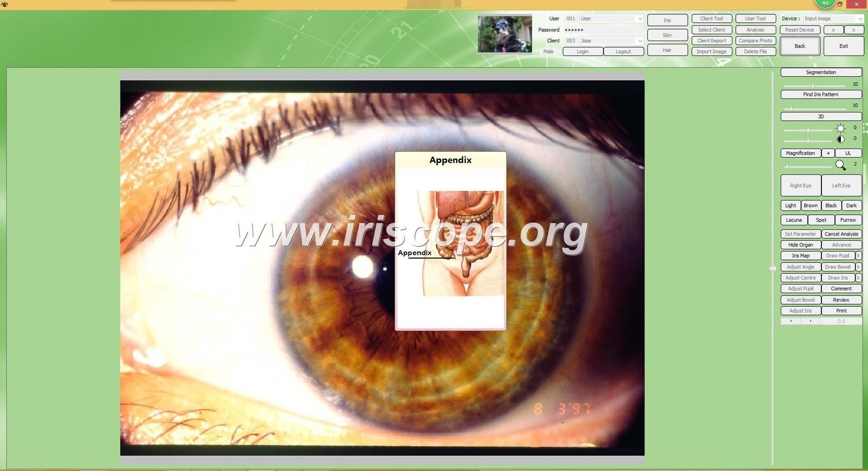Click the contrast half-circle icon

840,139
